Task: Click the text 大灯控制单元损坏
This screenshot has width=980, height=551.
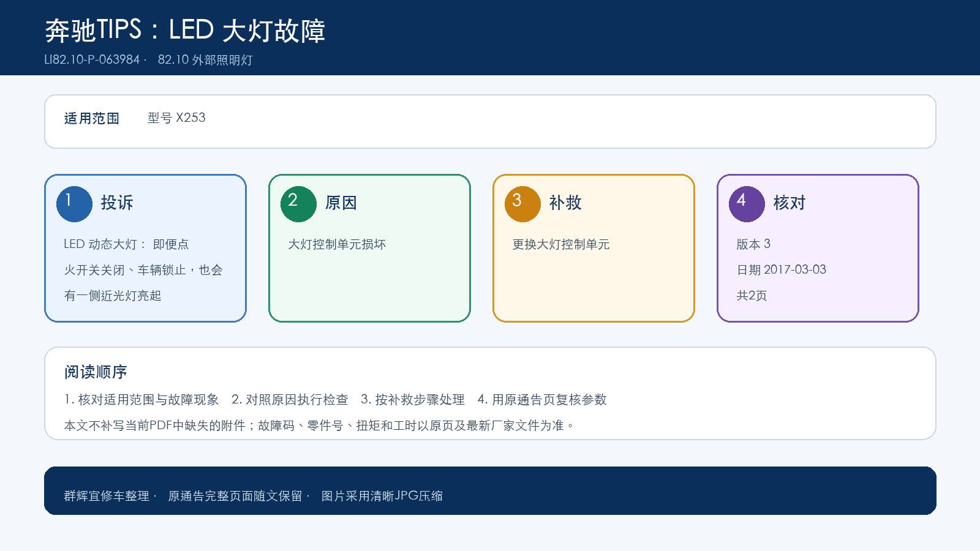Action: click(337, 244)
